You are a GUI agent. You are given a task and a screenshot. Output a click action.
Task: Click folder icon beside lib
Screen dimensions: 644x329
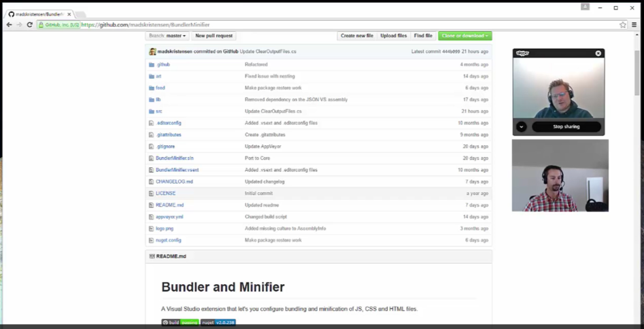click(152, 99)
